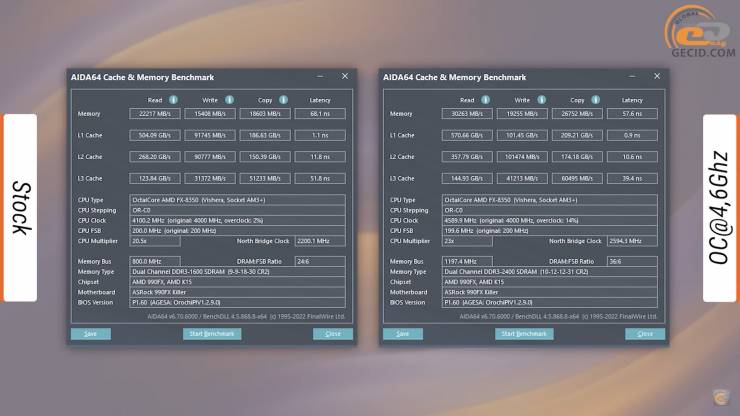The height and width of the screenshot is (416, 740).
Task: Select L2 Cache Latency 11.8 ns
Action: click(x=320, y=157)
